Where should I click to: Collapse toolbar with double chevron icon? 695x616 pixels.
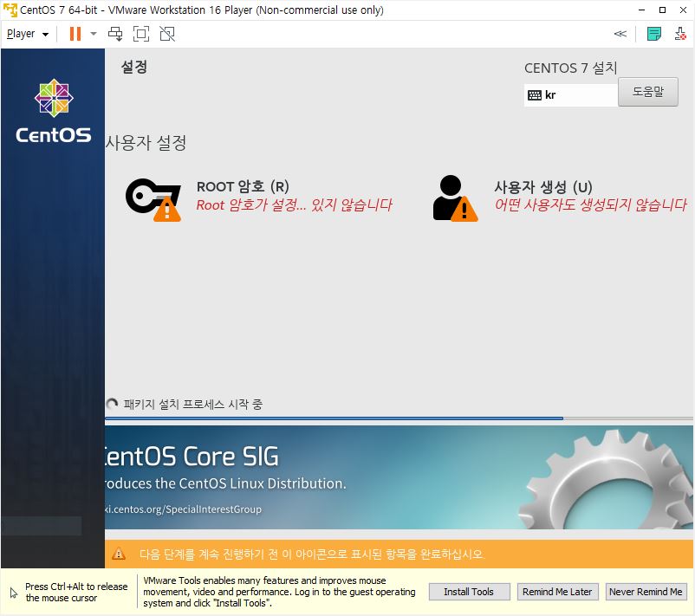[620, 34]
